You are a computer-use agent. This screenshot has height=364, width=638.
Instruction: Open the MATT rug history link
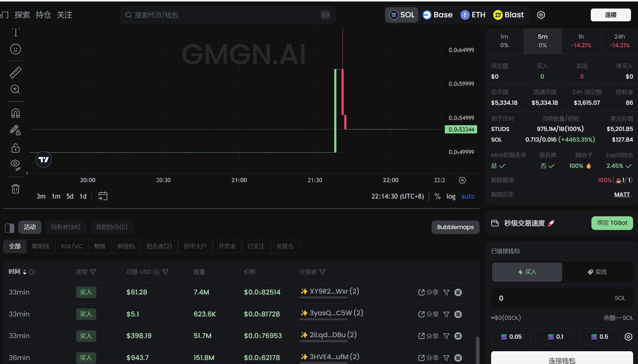tap(622, 194)
